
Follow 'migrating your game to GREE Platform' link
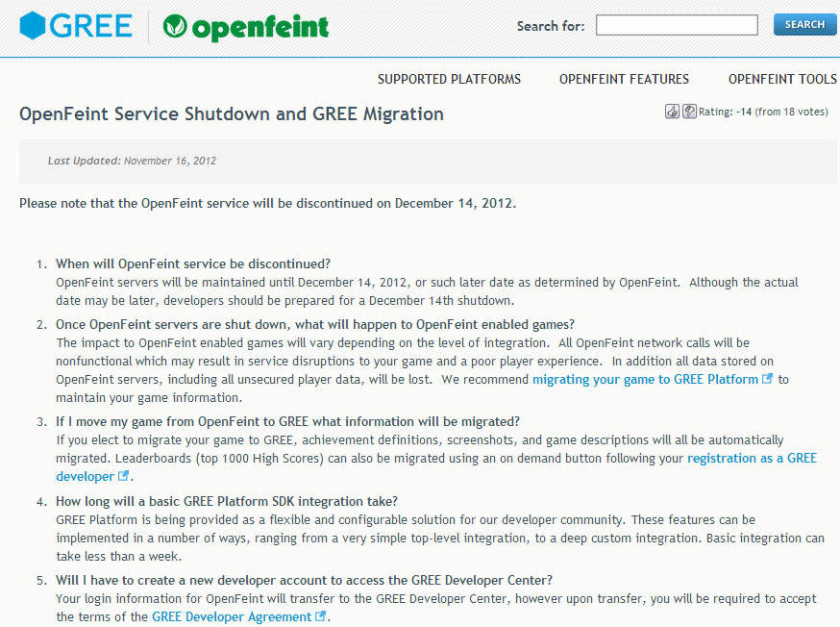coord(645,379)
